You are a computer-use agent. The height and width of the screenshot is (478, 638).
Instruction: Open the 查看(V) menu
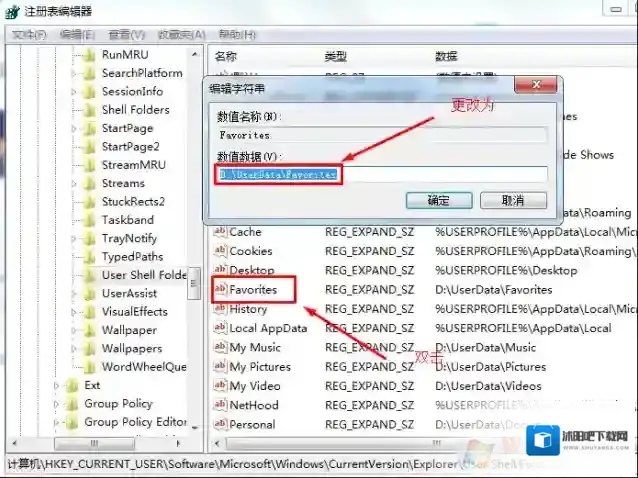tap(127, 35)
